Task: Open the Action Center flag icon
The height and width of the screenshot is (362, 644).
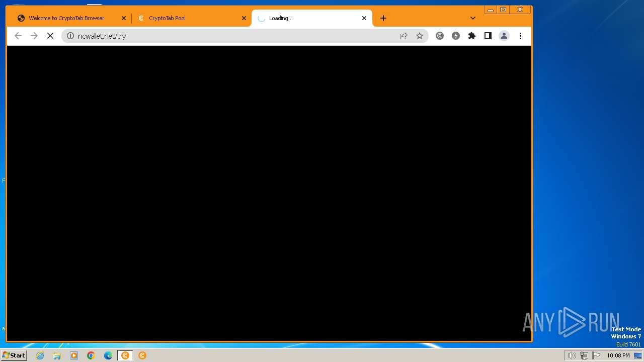Action: pyautogui.click(x=596, y=355)
